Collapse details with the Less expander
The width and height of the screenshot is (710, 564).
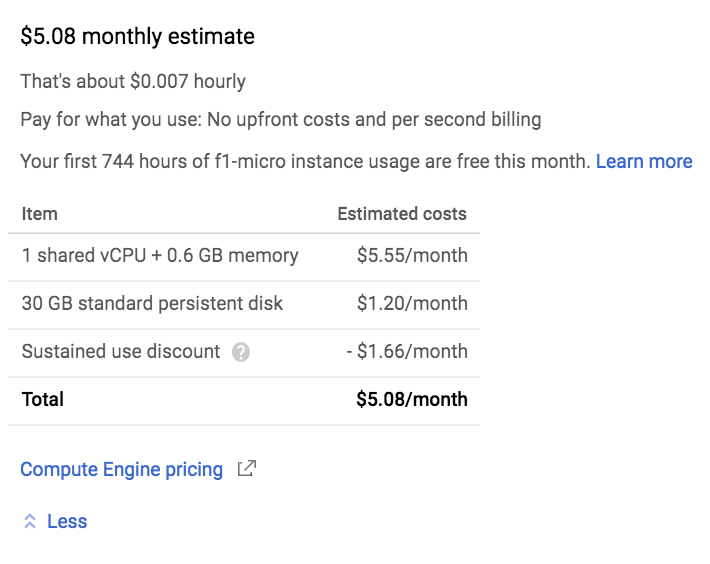tap(67, 521)
